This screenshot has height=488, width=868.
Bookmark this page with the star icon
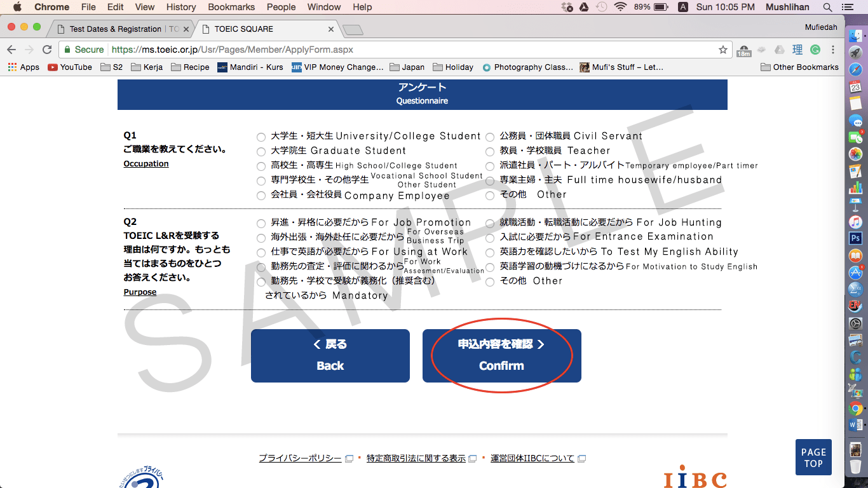722,50
